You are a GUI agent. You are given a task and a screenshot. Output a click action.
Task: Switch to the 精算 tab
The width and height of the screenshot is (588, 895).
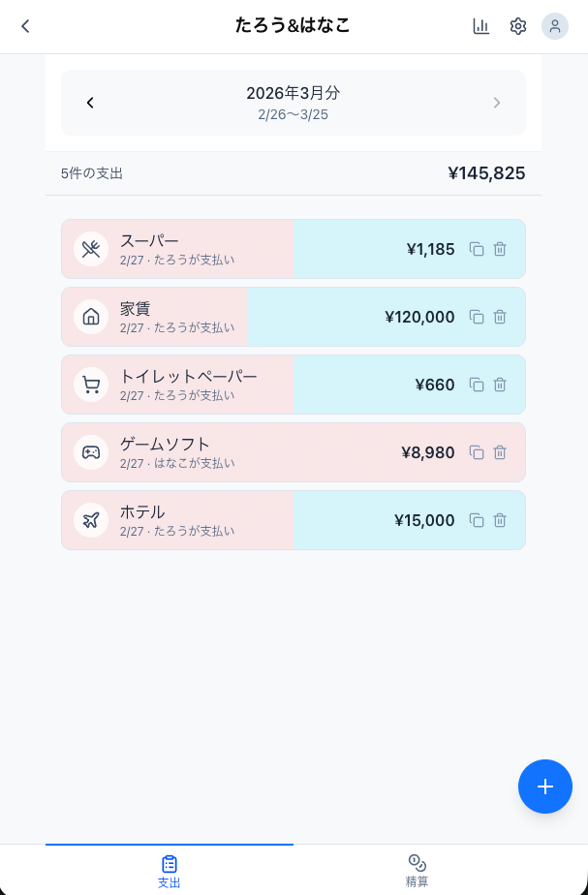click(417, 870)
